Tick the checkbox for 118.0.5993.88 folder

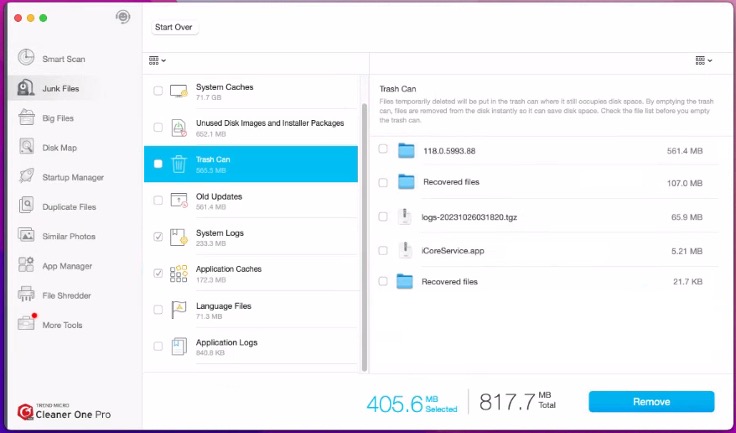[x=383, y=150]
